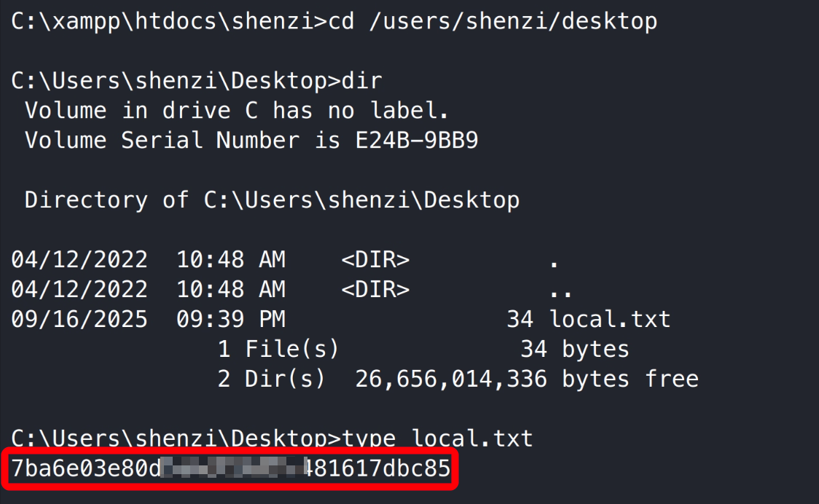
Task: Click the '34 bytes' total size text
Action: coord(574,349)
